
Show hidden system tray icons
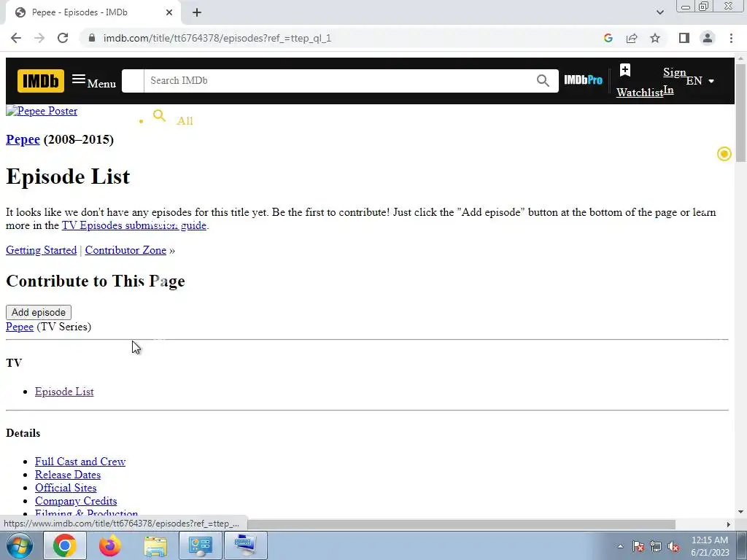click(x=620, y=547)
